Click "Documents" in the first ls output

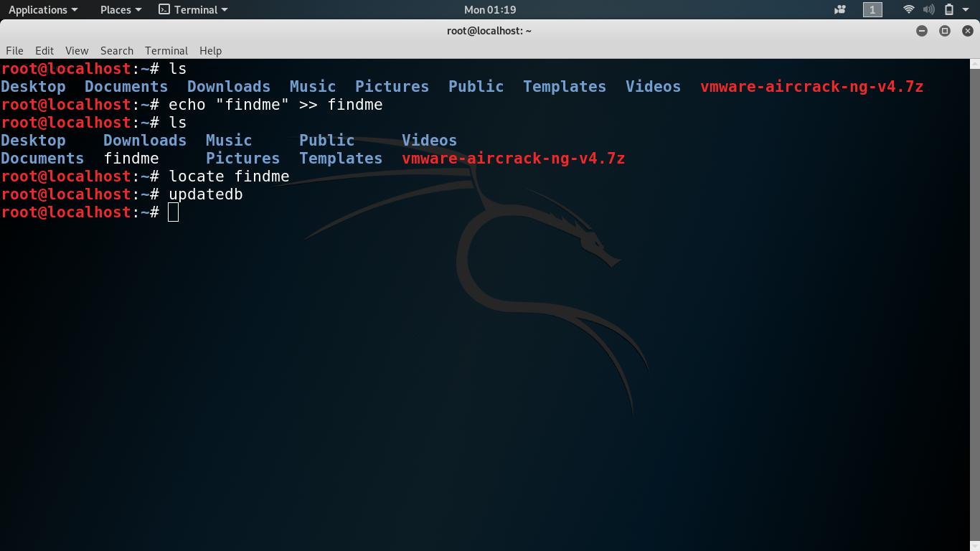[x=126, y=87]
